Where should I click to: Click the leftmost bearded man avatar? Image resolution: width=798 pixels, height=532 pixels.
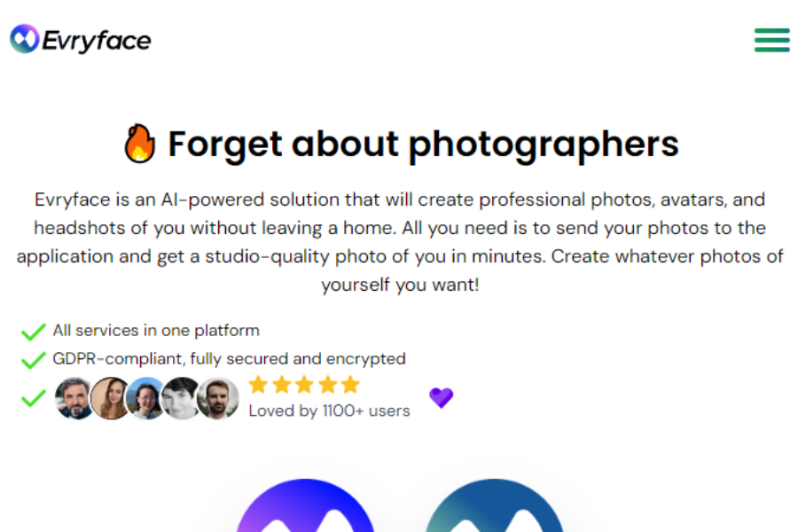(74, 398)
